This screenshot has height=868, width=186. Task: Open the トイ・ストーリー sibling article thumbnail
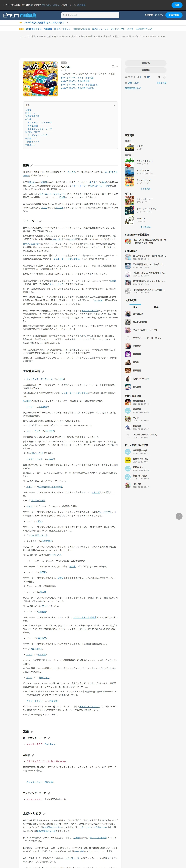coord(129,200)
